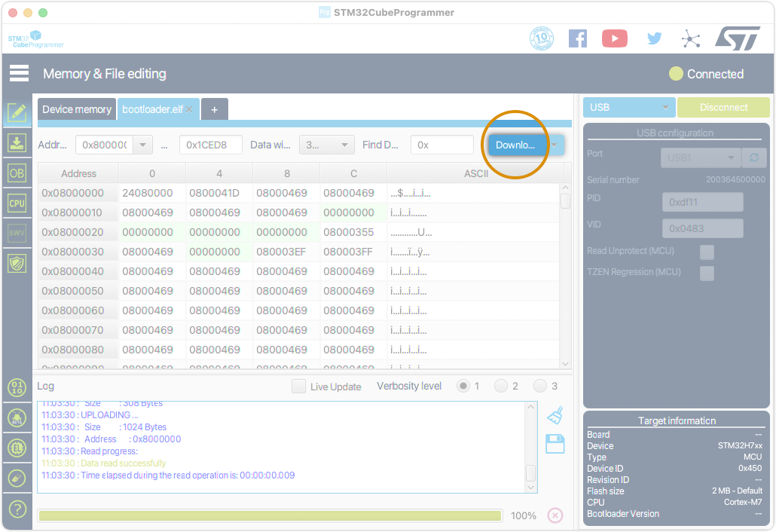The width and height of the screenshot is (776, 532).
Task: Select verbosity level 1
Action: (x=463, y=386)
